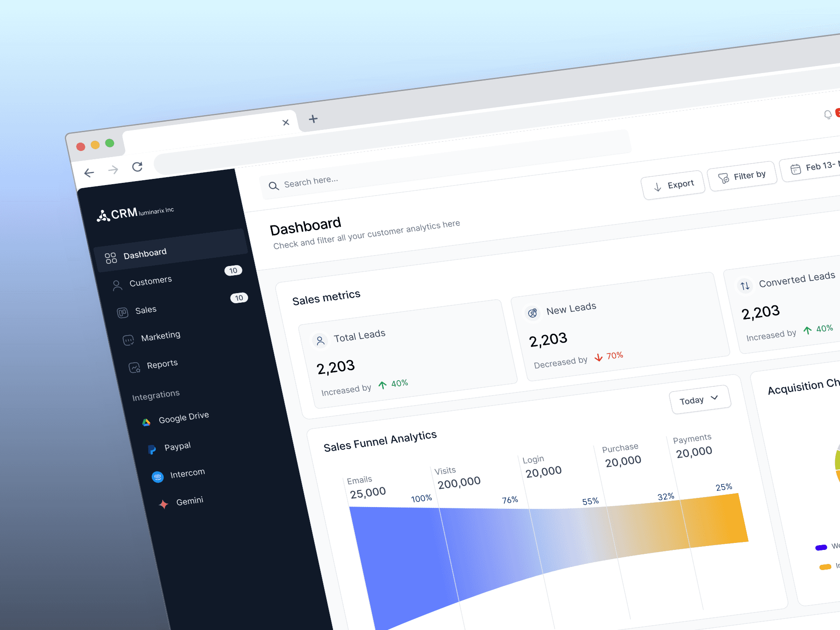Click the orange legend swatch
The image size is (840, 630).
point(825,567)
